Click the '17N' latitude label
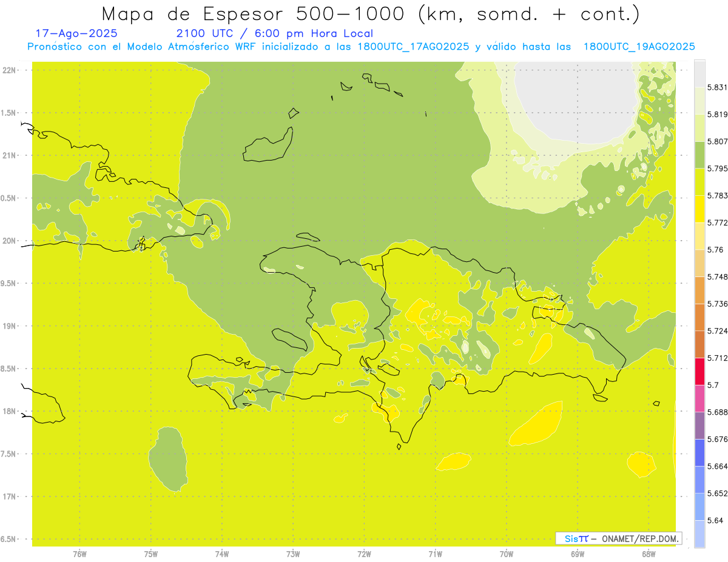Viewport: 728px width, 562px height. (x=10, y=497)
